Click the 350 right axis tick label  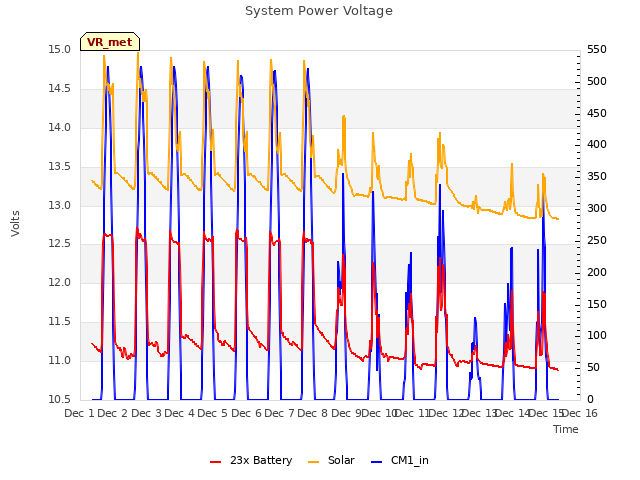pos(597,177)
